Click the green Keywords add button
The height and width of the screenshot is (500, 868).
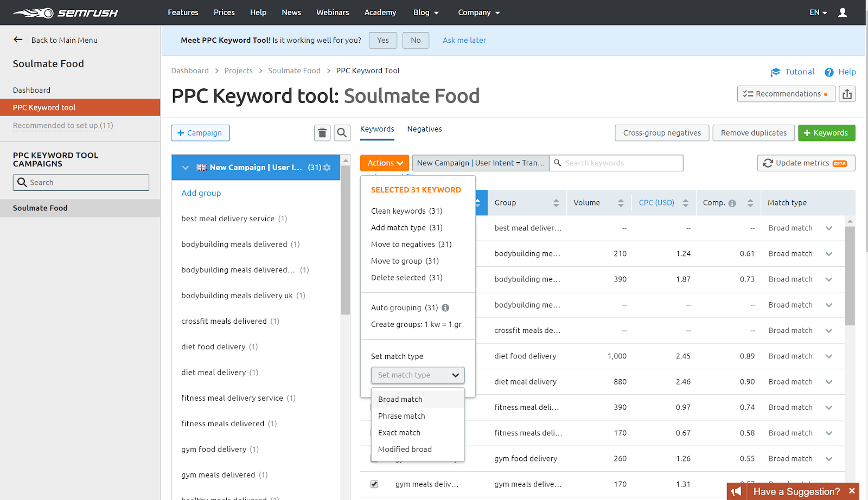coord(827,133)
